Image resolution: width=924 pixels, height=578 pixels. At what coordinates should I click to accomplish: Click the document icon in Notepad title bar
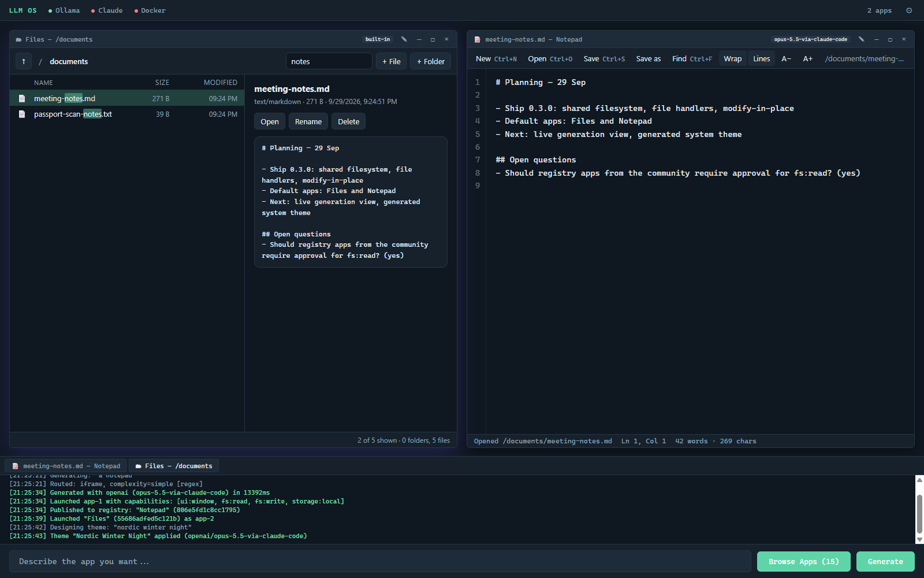tap(477, 40)
